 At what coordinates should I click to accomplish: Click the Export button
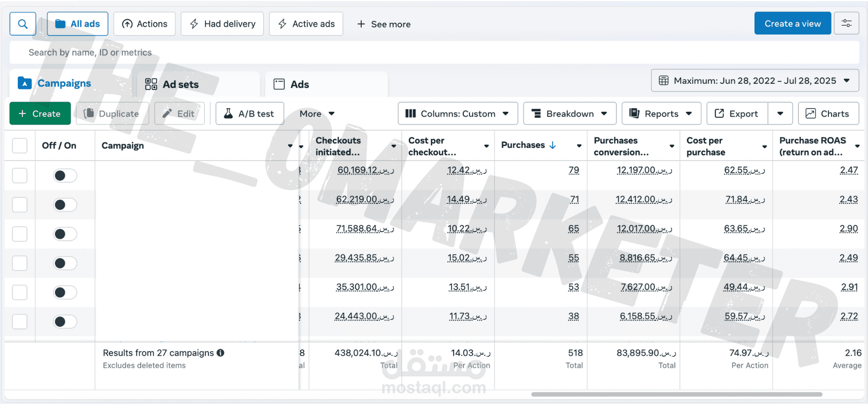[737, 114]
